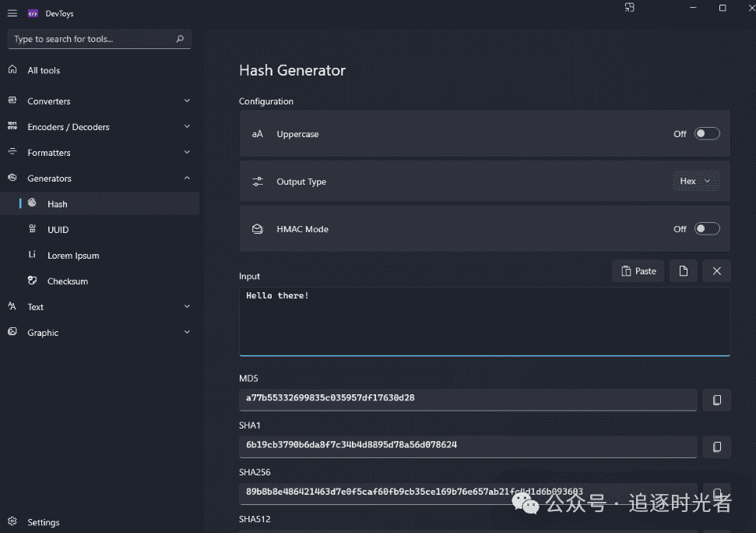756x533 pixels.
Task: Go to All tools
Action: [x=44, y=70]
